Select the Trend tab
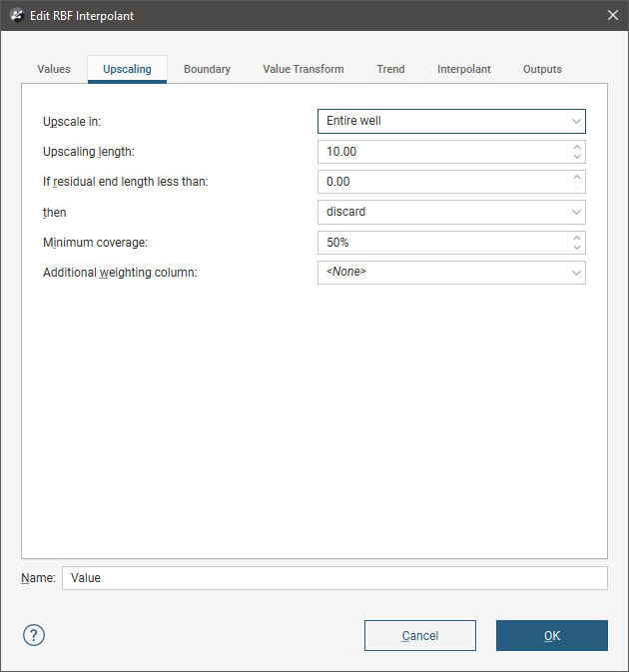The width and height of the screenshot is (629, 672). click(x=390, y=69)
